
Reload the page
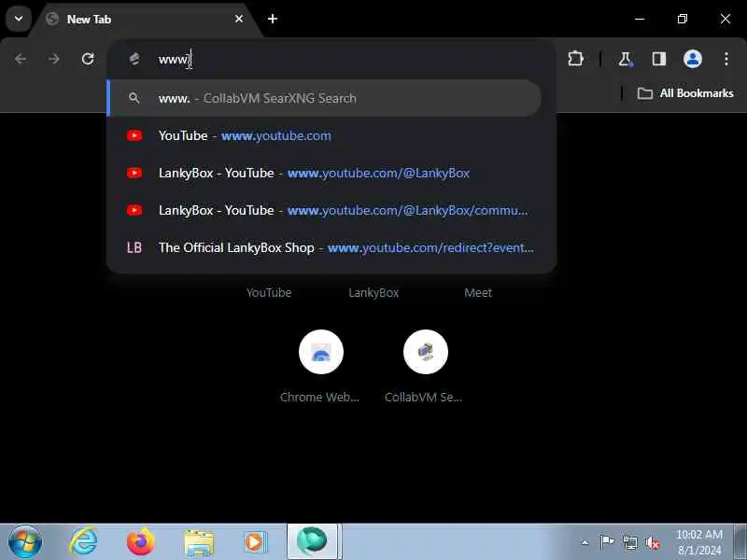click(88, 59)
